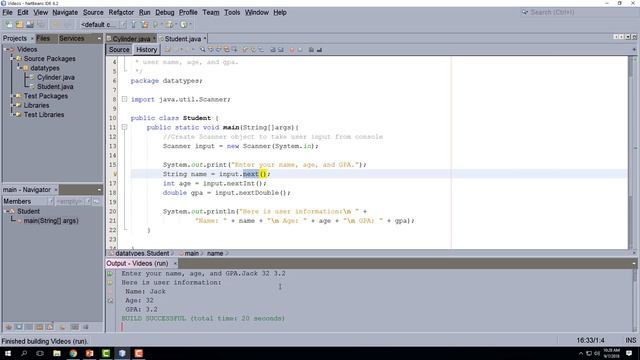Click the Start Macro Recording icon
Image resolution: width=640 pixels, height=360 pixels.
(x=292, y=50)
